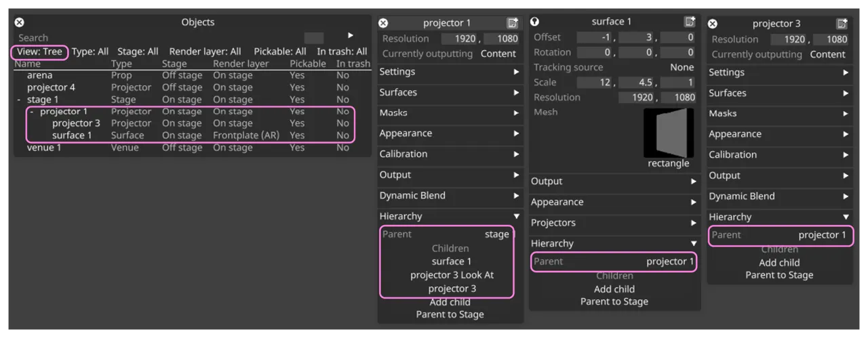Click Add child in the projector 1 panel
Viewport: 868px width, 338px height.
[x=450, y=302]
